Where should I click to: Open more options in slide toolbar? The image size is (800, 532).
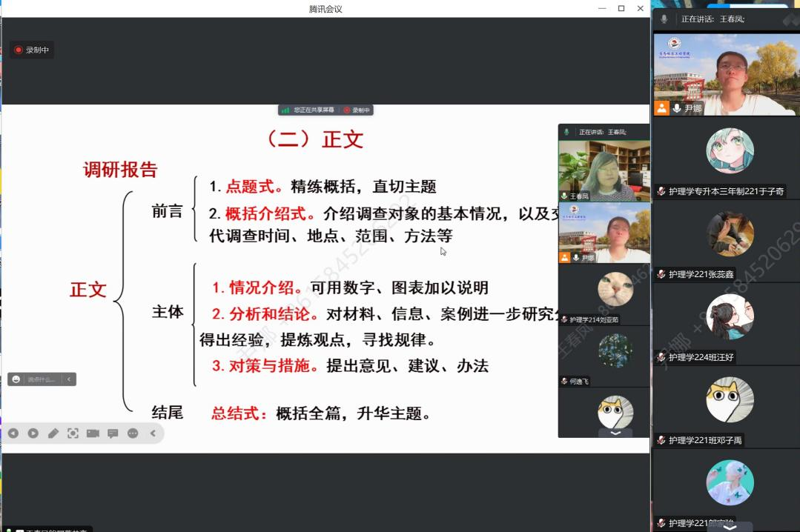pyautogui.click(x=133, y=433)
